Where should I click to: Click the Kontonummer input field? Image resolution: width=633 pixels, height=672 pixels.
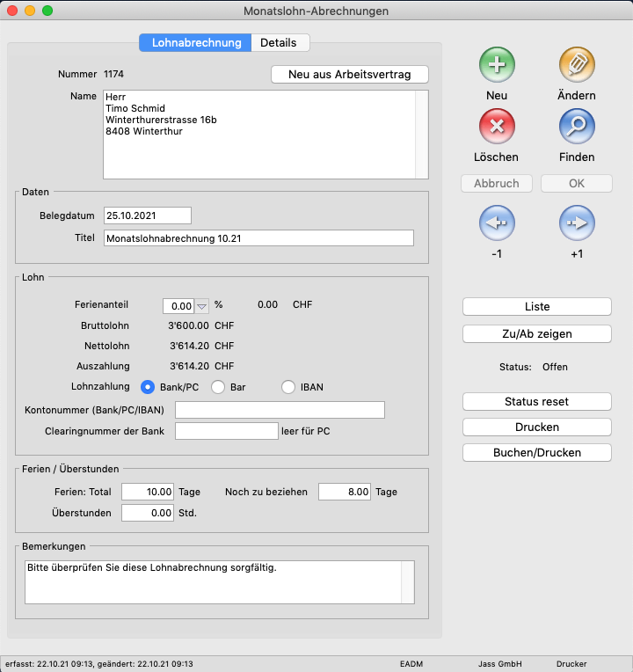[x=280, y=410]
